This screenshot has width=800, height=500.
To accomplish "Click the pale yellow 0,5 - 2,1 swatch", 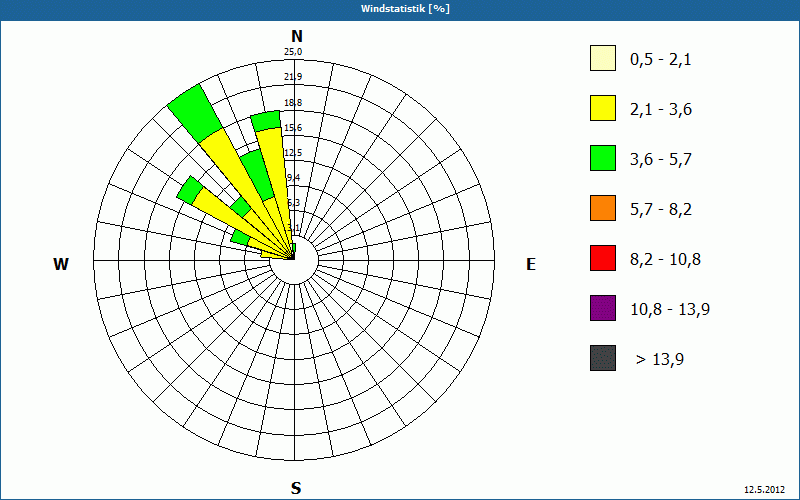I will pos(603,58).
